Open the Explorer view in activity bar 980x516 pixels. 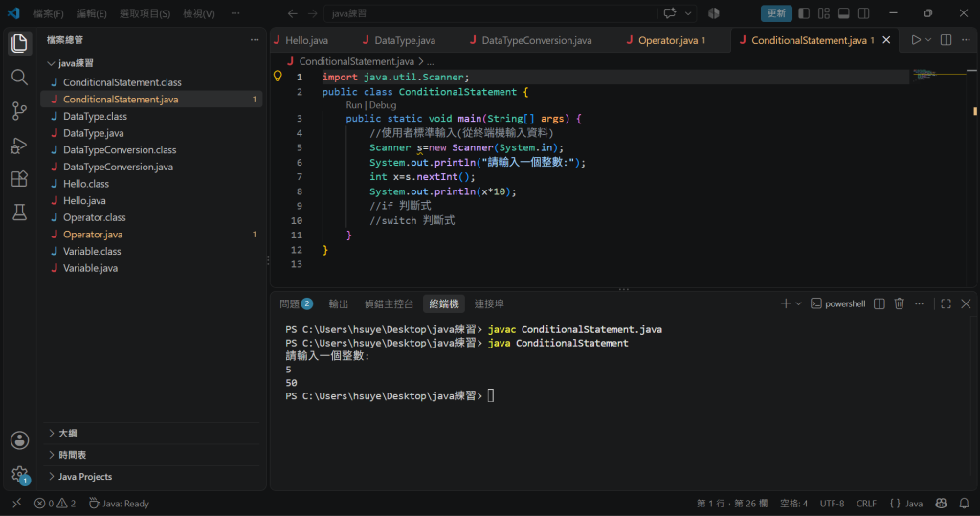(19, 43)
